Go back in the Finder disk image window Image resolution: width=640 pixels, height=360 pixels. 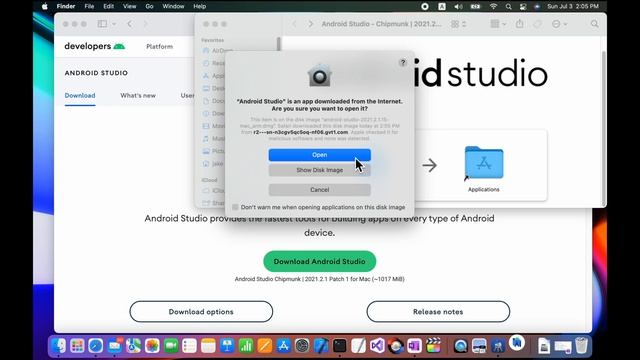[294, 24]
